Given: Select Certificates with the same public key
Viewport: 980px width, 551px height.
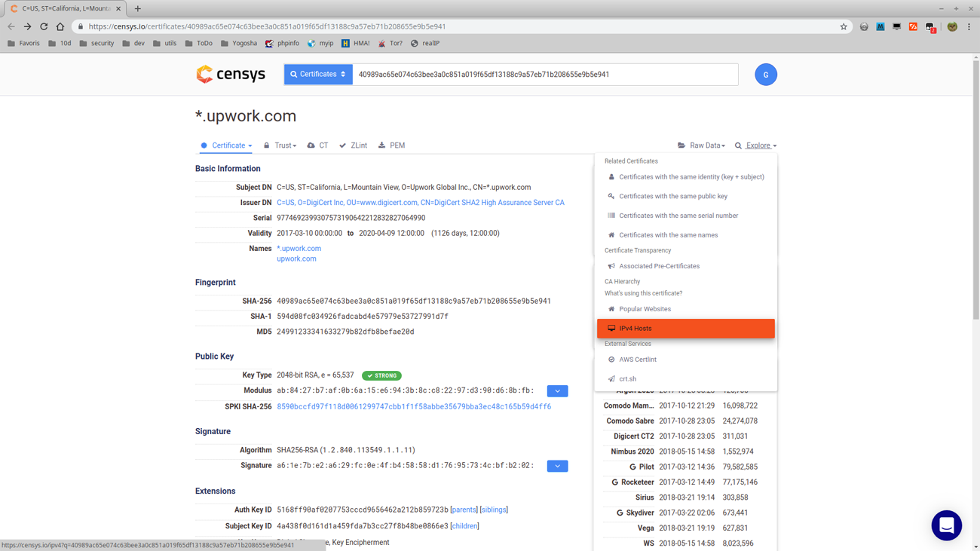Looking at the screenshot, I should pyautogui.click(x=686, y=196).
